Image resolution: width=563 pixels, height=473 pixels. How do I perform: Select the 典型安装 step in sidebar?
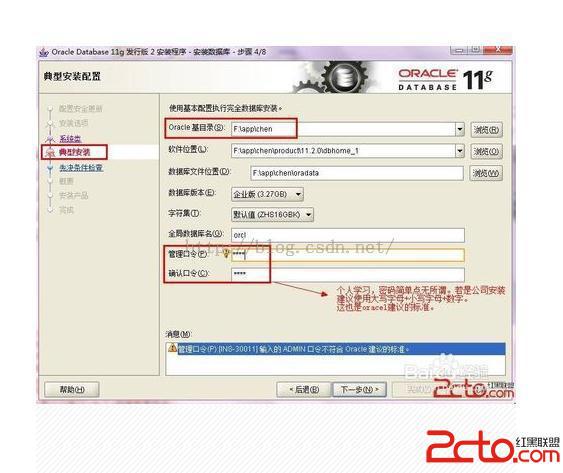click(74, 152)
